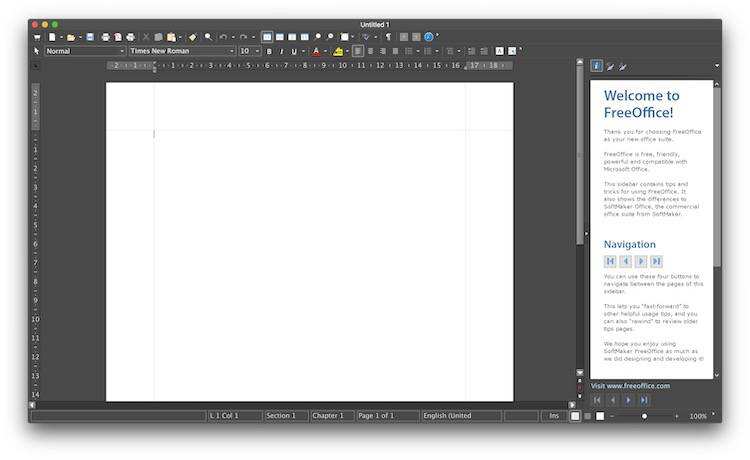Toggle Italic formatting
This screenshot has width=750, height=460.
pos(281,51)
